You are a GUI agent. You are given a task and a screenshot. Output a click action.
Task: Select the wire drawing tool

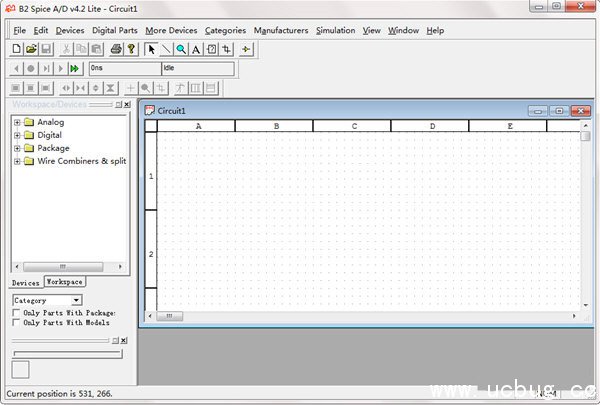click(x=166, y=49)
